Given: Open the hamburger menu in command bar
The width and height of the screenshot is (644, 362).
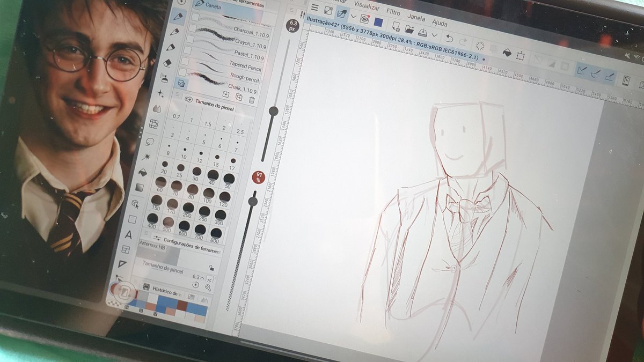Looking at the screenshot, I should 315,8.
